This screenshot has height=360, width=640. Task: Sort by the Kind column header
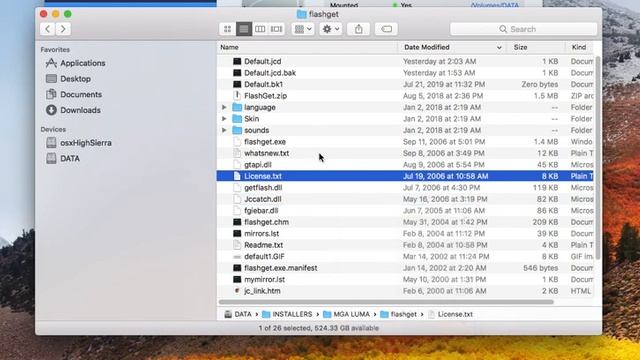click(x=580, y=47)
